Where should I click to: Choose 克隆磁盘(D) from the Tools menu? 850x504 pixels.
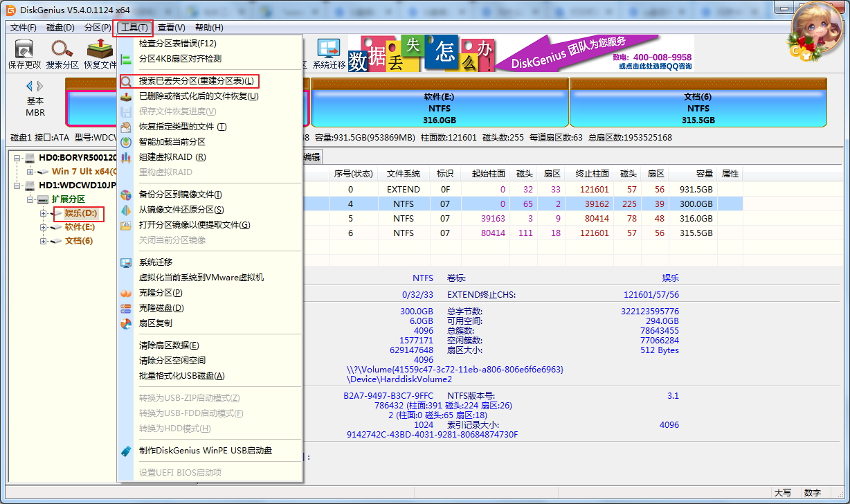coord(161,308)
